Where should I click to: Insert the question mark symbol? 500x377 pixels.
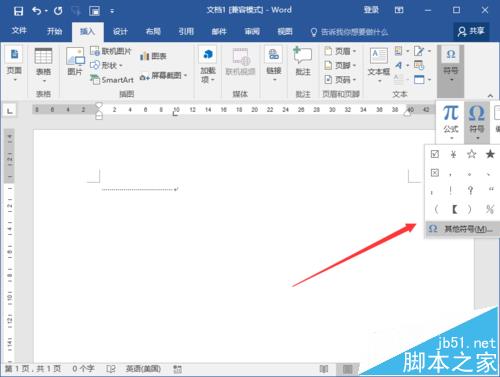pyautogui.click(x=470, y=190)
